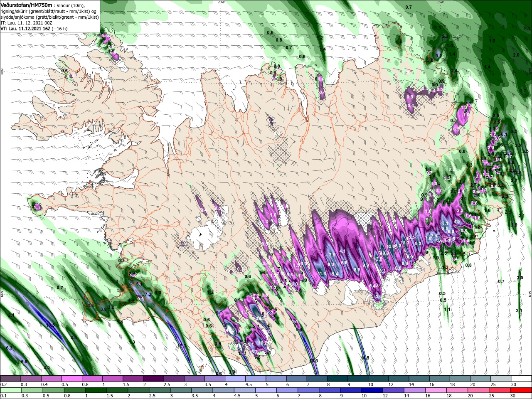Click the 12.5 snowfall value north of the glacier
The width and height of the screenshot is (532, 399).
click(x=378, y=259)
